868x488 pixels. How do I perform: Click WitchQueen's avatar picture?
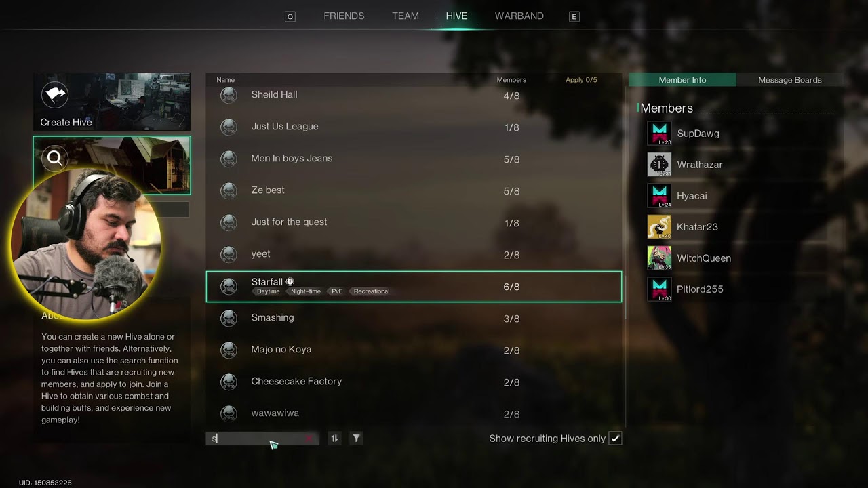[659, 258]
